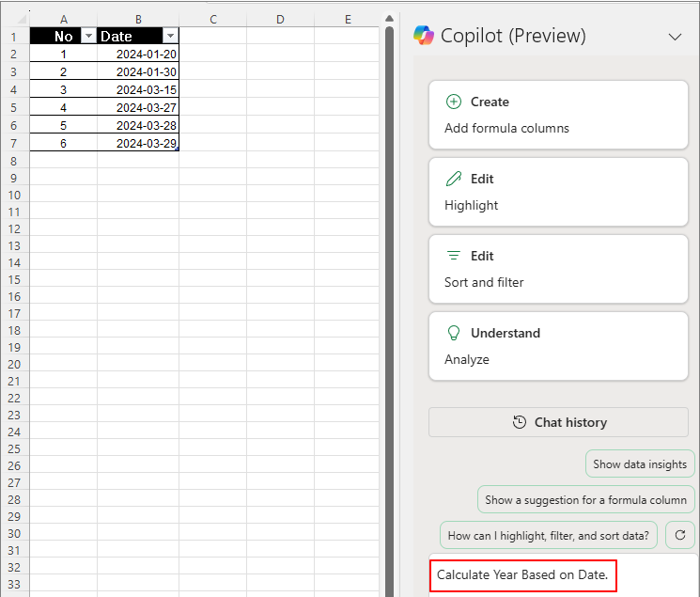Select the Understand Analyze card
The width and height of the screenshot is (700, 597).
(x=558, y=346)
